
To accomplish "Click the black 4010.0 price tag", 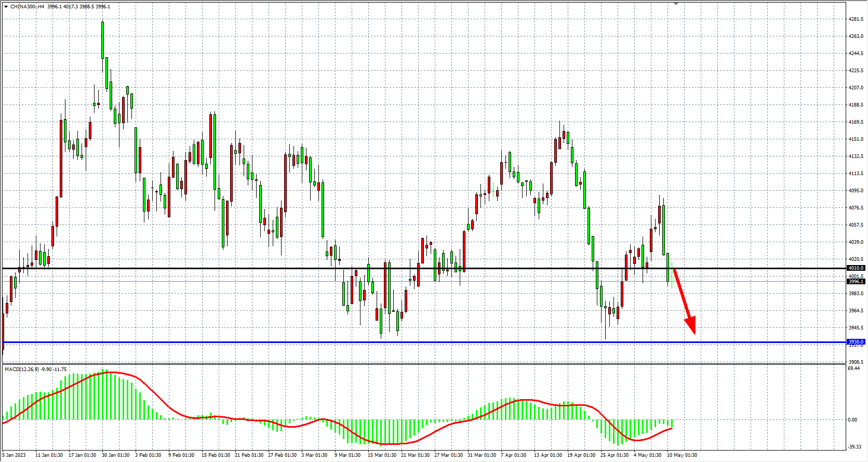I will 856,268.
